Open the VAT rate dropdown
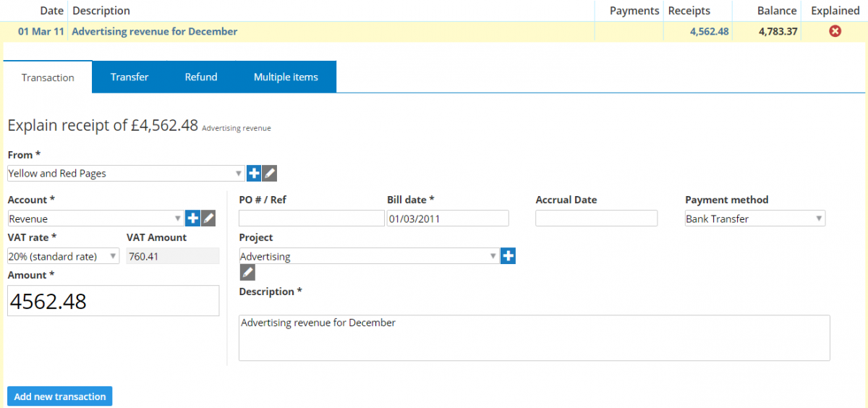The height and width of the screenshot is (408, 868). point(64,256)
